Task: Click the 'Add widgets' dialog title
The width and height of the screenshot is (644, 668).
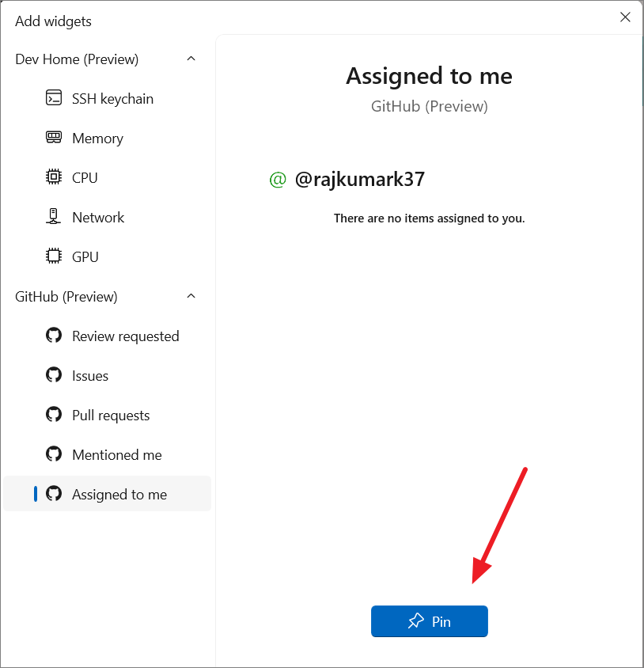Action: [x=53, y=21]
